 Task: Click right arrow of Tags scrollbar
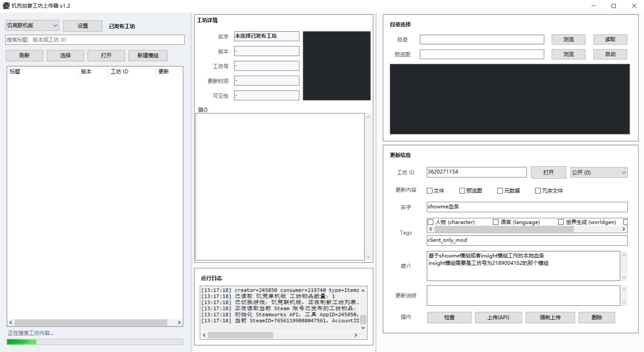(623, 229)
